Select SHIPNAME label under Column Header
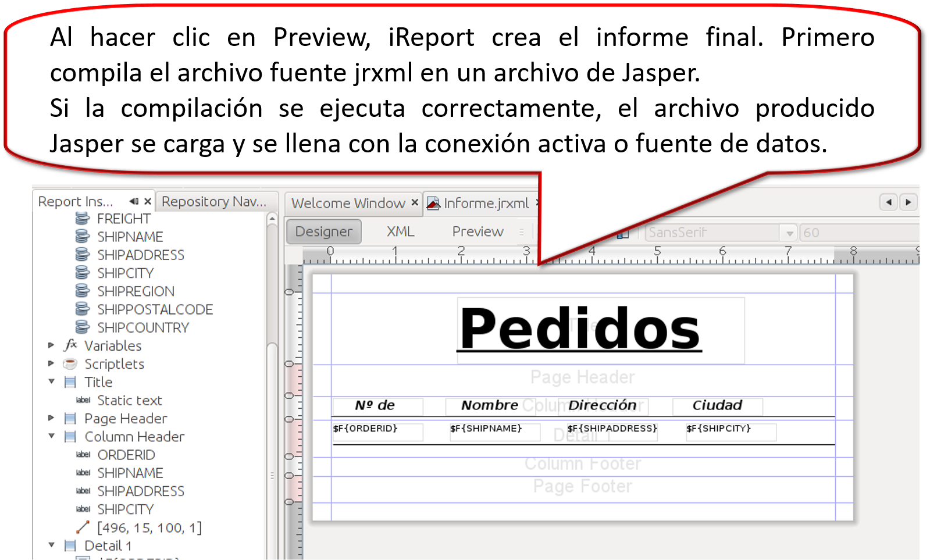Viewport: 930px width, 560px height. point(130,473)
